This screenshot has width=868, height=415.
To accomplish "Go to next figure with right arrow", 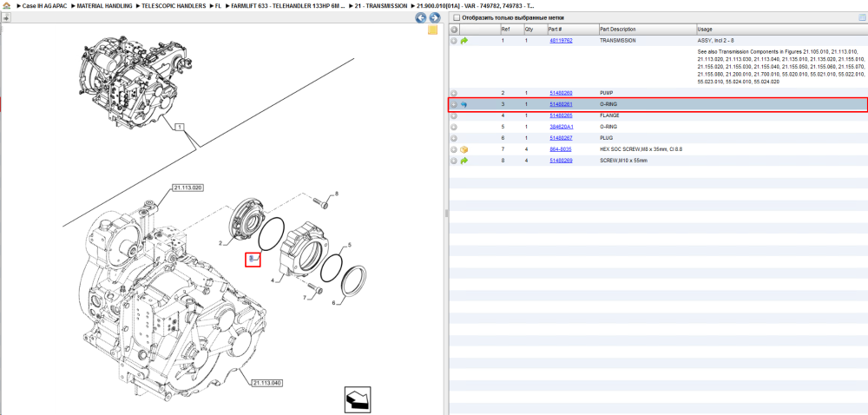I will (435, 17).
